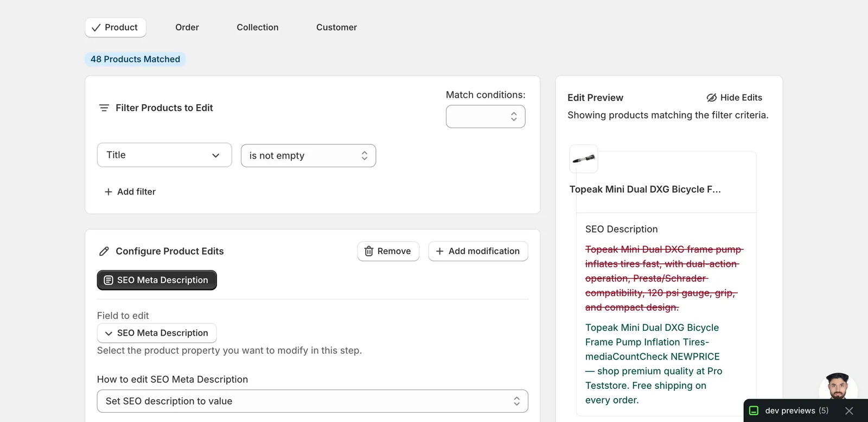Click the Edit Preview heading
The image size is (868, 422).
tap(595, 98)
